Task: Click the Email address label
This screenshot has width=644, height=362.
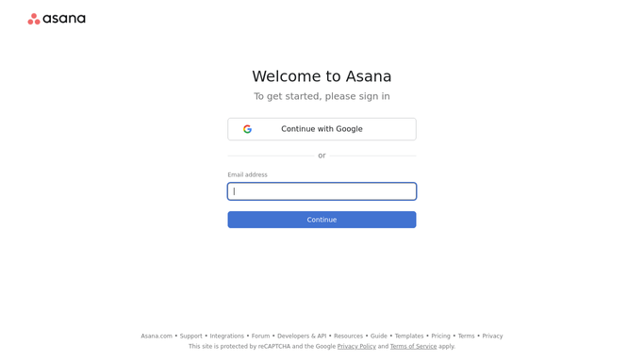Action: coord(248,174)
